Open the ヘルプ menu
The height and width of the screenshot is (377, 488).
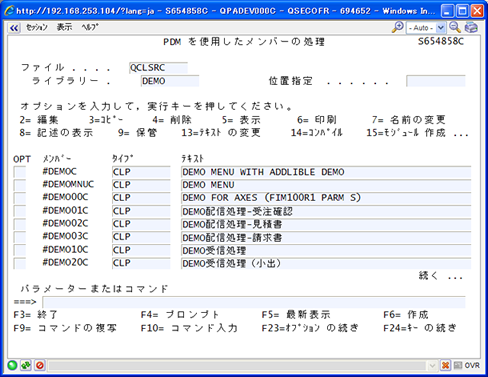pos(90,28)
